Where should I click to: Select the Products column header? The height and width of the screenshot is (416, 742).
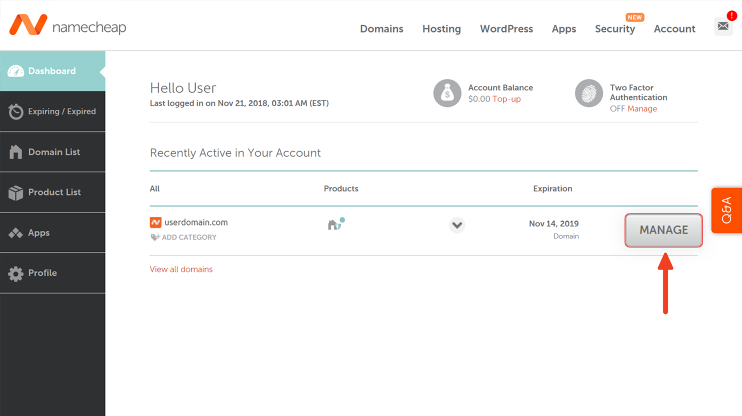click(x=341, y=188)
